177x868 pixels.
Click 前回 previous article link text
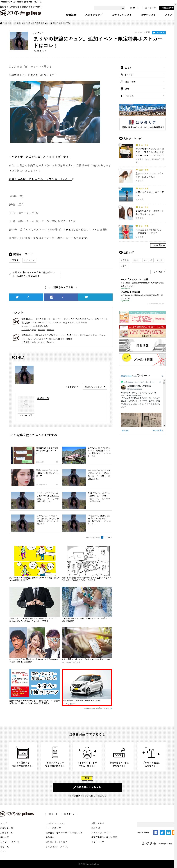coord(33,274)
